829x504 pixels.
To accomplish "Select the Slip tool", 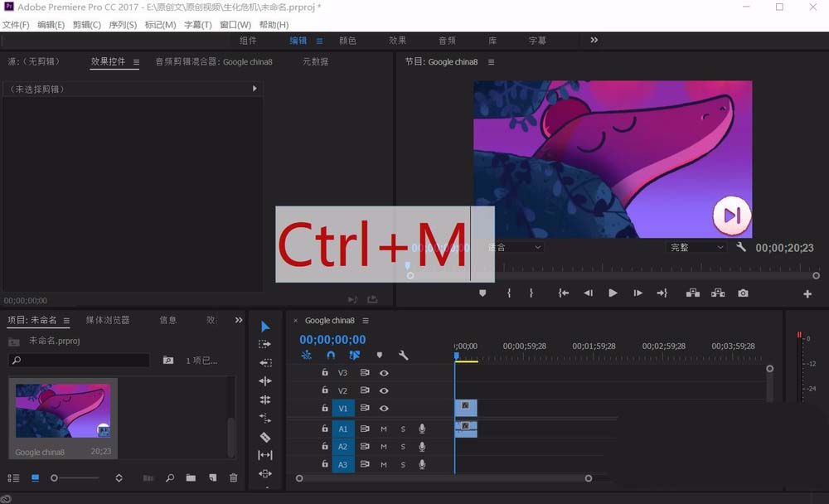I will point(265,455).
